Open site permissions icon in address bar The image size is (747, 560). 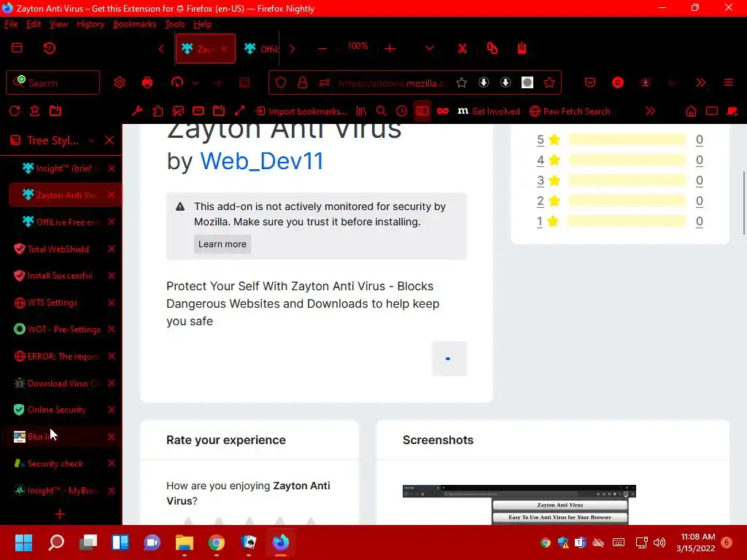click(325, 83)
